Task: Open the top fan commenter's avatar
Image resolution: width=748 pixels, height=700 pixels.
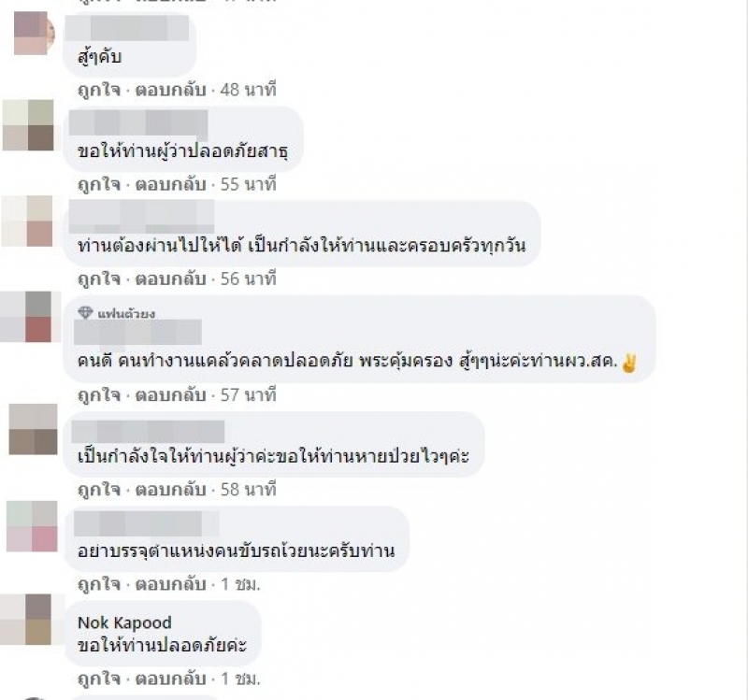Action: 31,317
